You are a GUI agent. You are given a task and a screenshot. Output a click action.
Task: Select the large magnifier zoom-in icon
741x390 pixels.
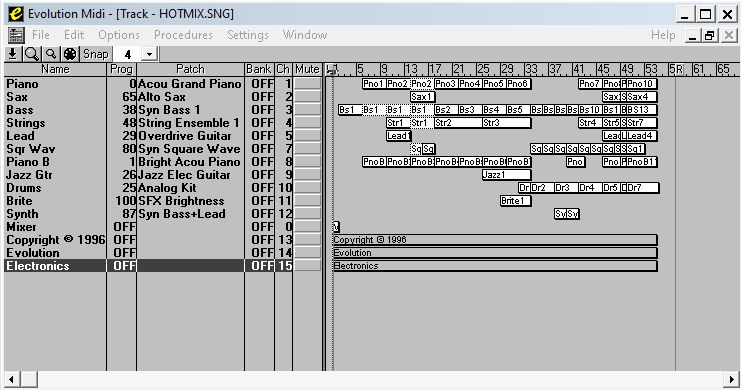[x=32, y=54]
